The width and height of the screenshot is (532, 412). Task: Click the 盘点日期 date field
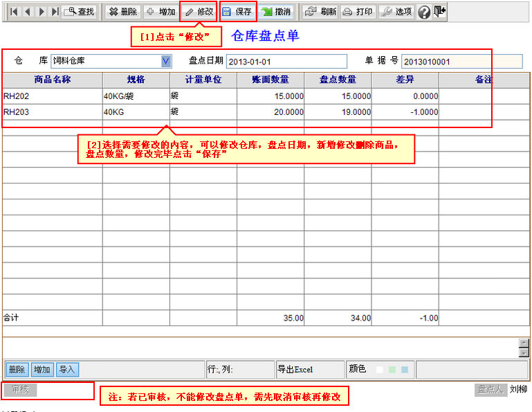(286, 62)
